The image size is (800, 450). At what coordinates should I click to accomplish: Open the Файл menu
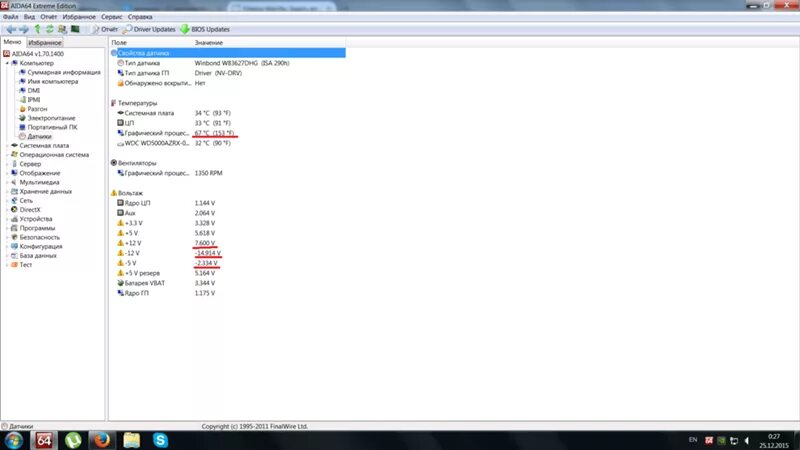(10, 17)
